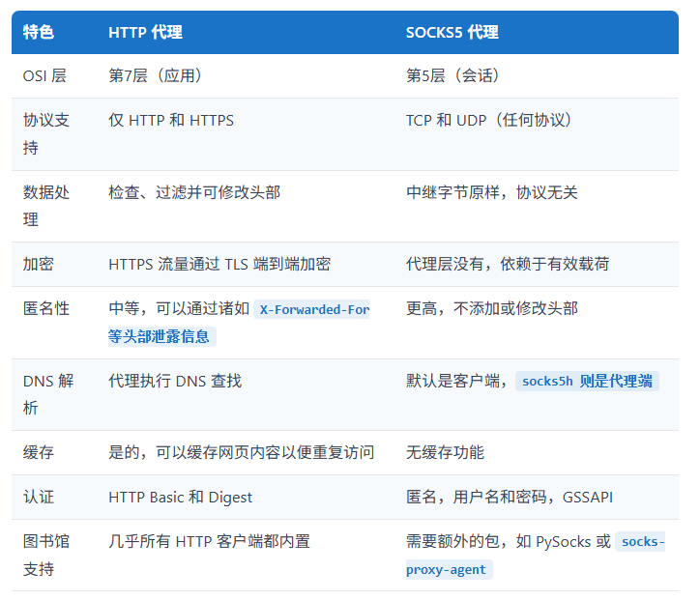The width and height of the screenshot is (700, 600).
Task: Select the 认证 row label
Action: pos(39,497)
